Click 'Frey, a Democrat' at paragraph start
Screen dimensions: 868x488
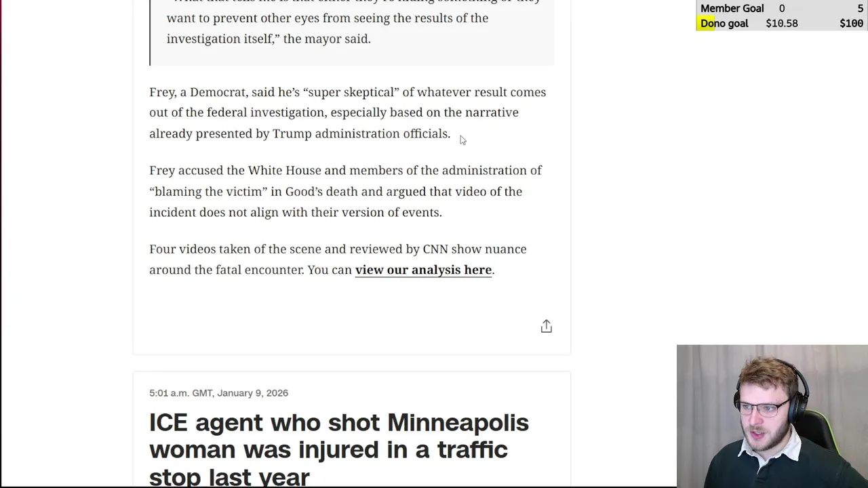click(199, 92)
